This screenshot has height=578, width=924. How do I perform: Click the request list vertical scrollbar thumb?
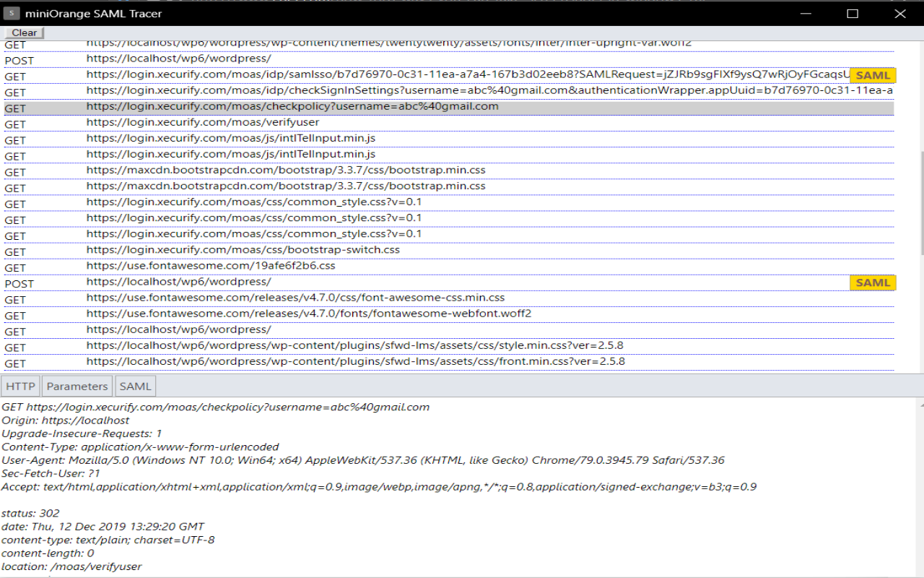pos(920,204)
